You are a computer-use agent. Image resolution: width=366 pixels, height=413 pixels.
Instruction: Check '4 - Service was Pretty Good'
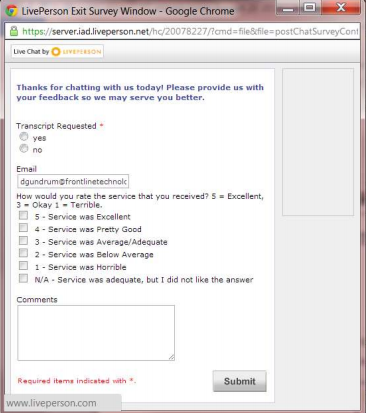pos(23,228)
